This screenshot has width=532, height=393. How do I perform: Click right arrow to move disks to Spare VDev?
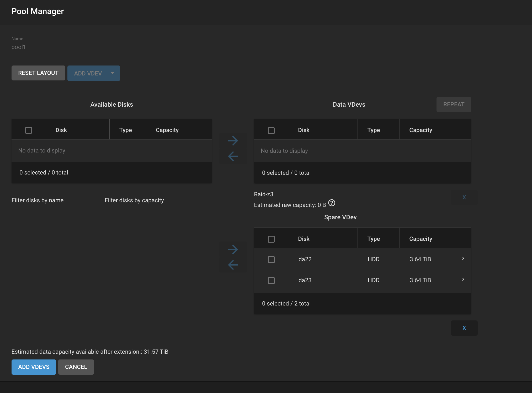(x=233, y=249)
